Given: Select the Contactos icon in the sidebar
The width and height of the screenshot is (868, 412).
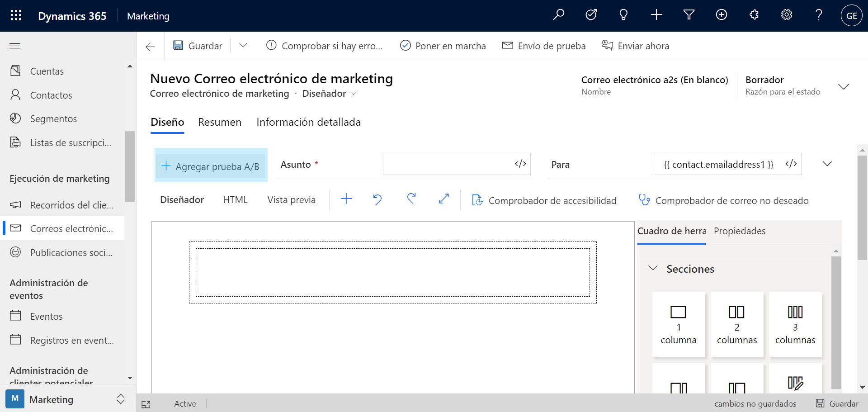Looking at the screenshot, I should click(15, 95).
